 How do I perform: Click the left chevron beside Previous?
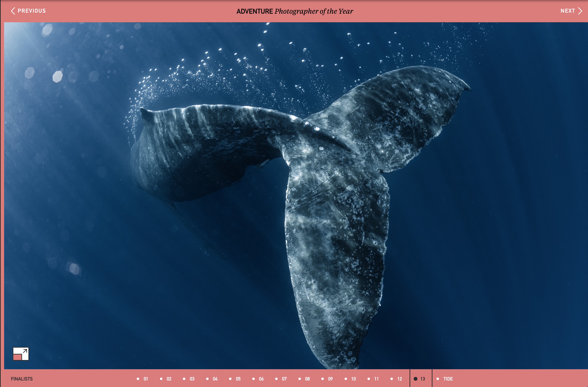[x=13, y=11]
